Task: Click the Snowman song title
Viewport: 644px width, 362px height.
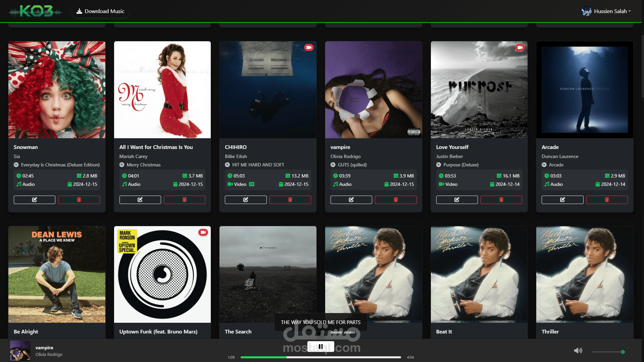Action: click(26, 147)
